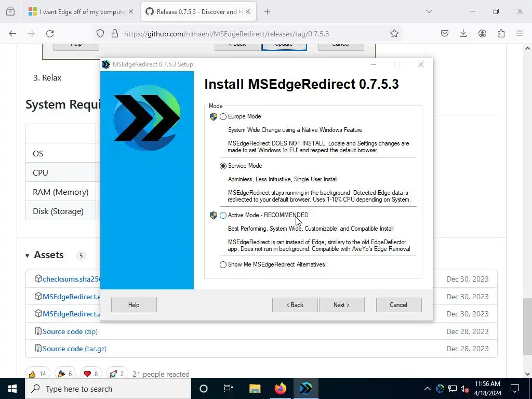Click the site security padlock icon
This screenshot has height=399, width=532.
115,34
